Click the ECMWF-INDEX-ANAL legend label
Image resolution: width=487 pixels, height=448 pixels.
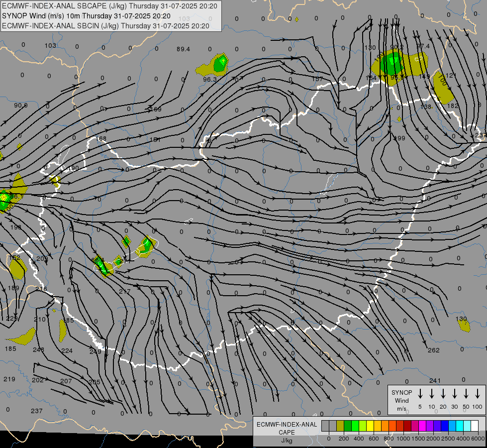(287, 425)
